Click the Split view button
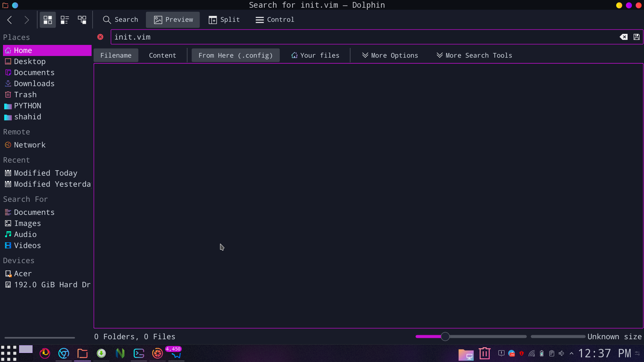The width and height of the screenshot is (644, 362). click(x=224, y=20)
